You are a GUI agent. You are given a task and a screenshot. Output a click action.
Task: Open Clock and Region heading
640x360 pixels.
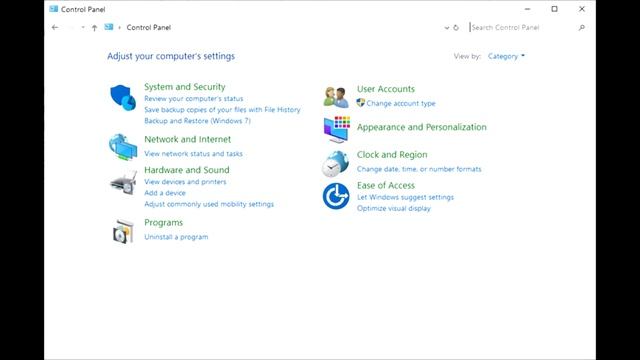point(392,155)
